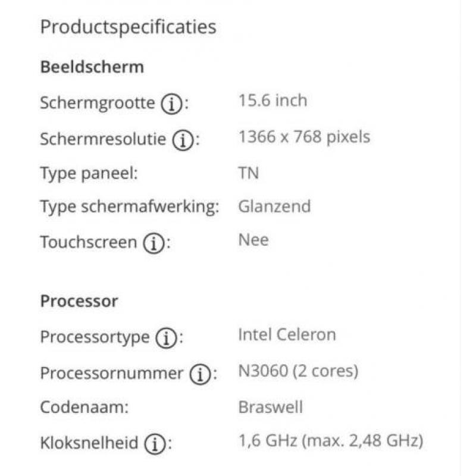Show Kloksnelheid info icon tooltip
The width and height of the screenshot is (476, 476).
click(155, 443)
